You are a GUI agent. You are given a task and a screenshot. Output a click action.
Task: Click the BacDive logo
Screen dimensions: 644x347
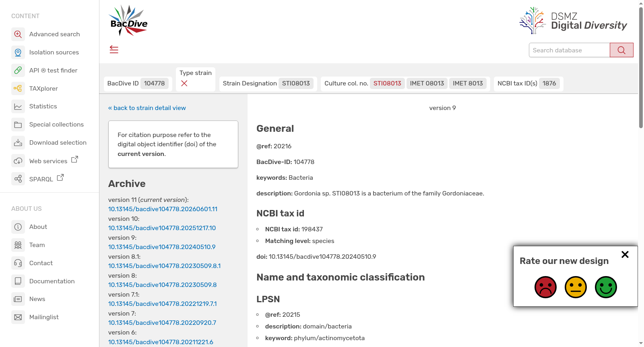pyautogui.click(x=129, y=21)
